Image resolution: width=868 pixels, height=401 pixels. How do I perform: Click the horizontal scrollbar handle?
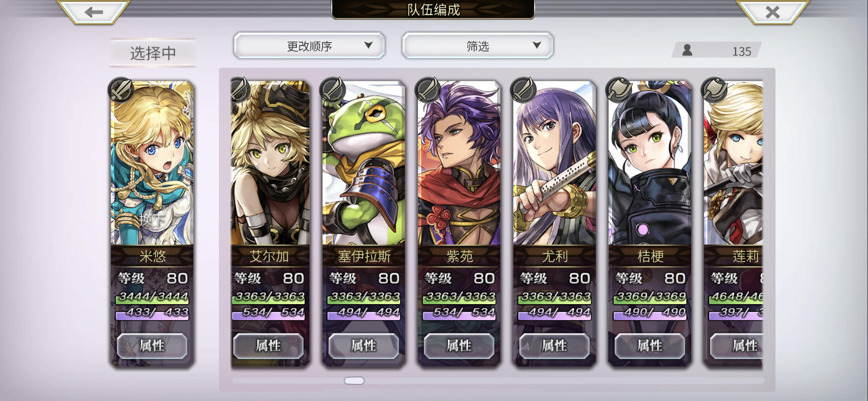click(354, 381)
